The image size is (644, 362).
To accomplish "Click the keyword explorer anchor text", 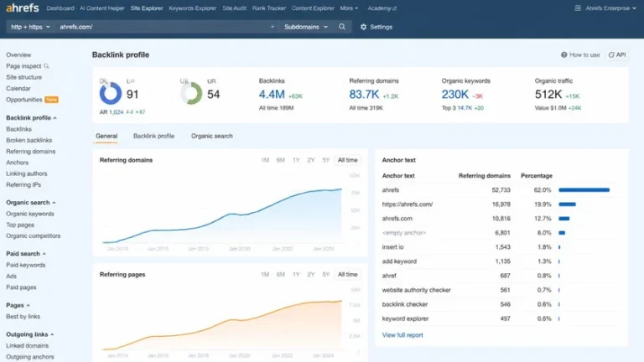I will (x=405, y=319).
